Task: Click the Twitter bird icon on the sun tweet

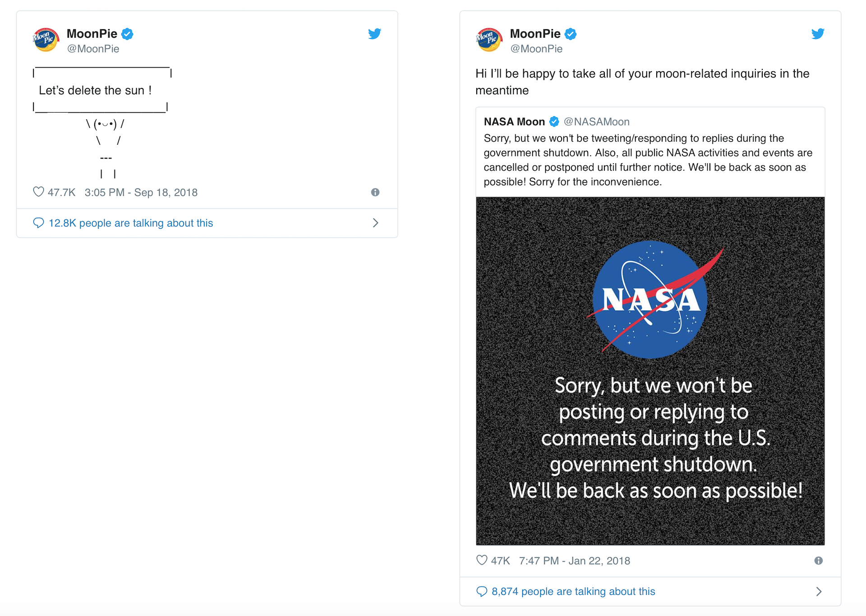Action: coord(374,34)
